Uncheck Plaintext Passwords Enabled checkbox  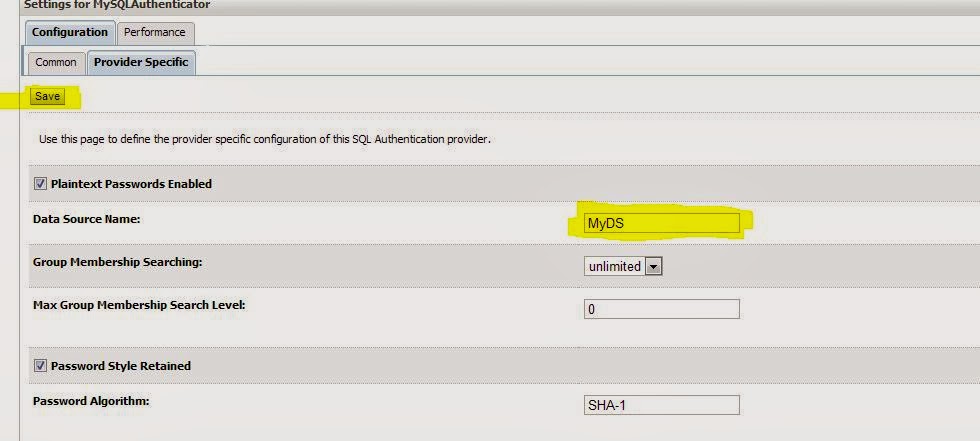pyautogui.click(x=41, y=184)
